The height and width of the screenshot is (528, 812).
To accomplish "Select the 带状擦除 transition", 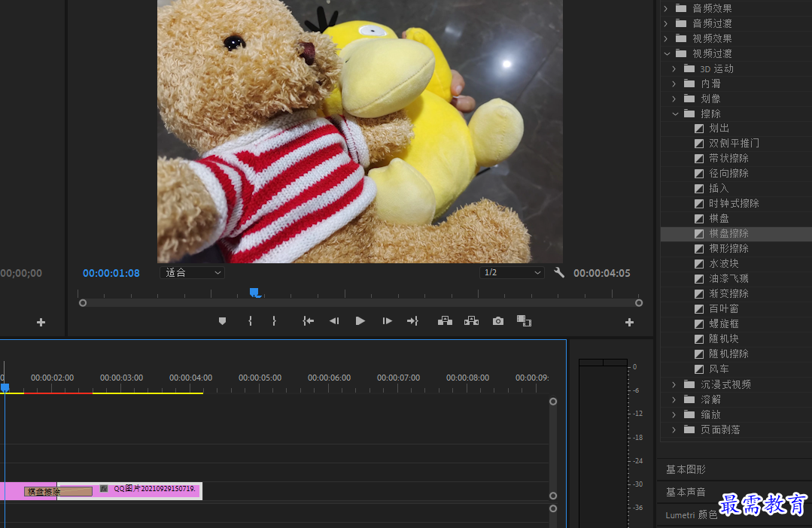I will click(728, 159).
